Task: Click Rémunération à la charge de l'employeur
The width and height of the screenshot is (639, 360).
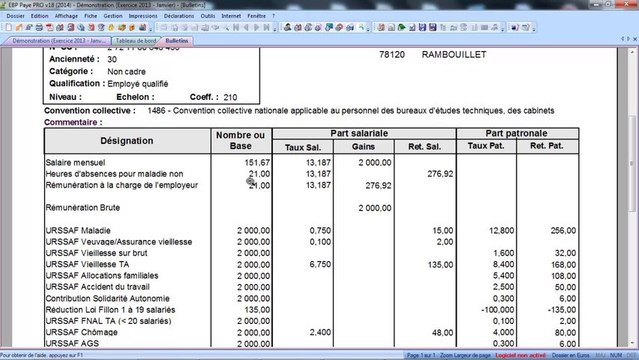Action: coord(121,185)
